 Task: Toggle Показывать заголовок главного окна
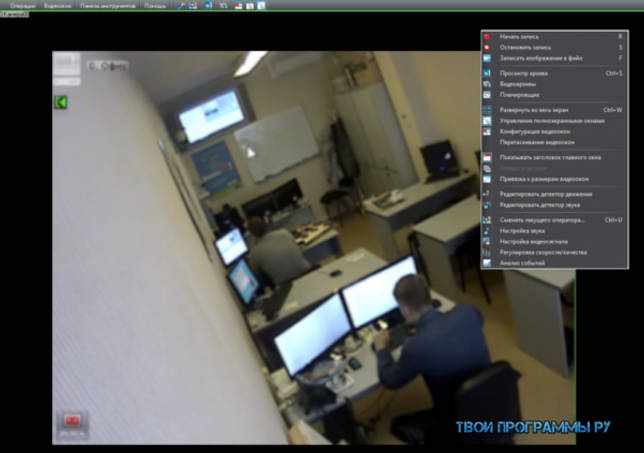pos(554,157)
